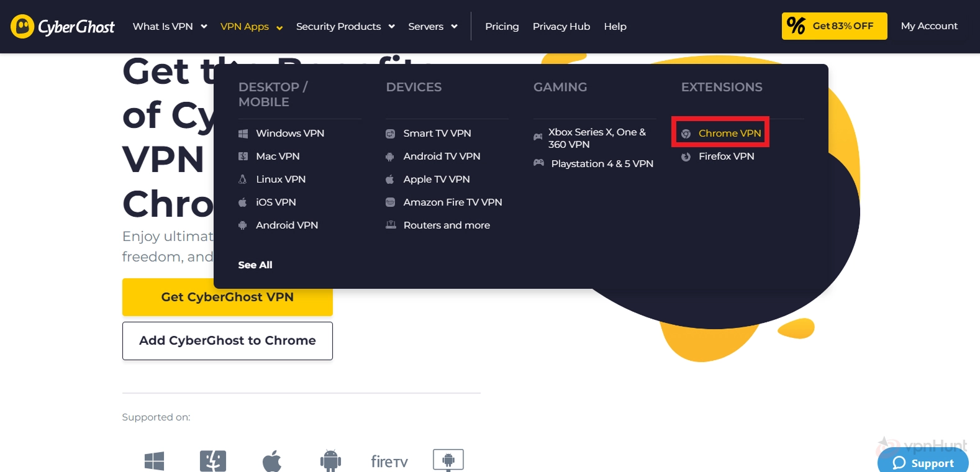Open My Account
The image size is (980, 472).
click(929, 26)
